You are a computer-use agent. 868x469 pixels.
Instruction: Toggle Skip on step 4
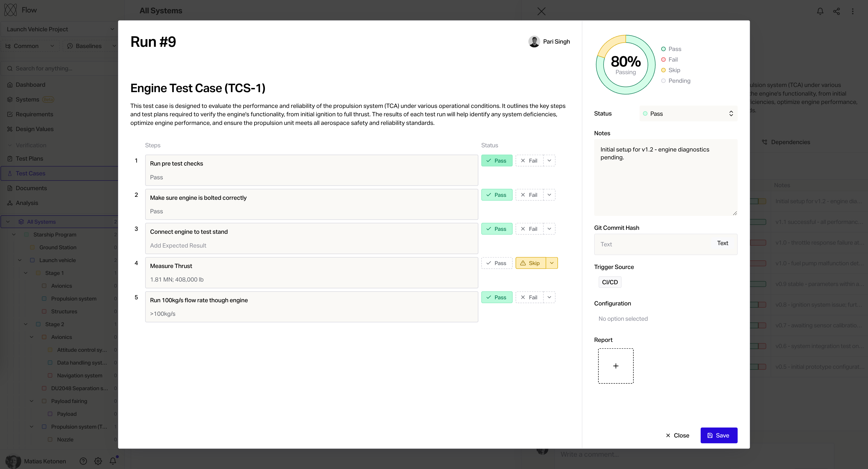530,263
